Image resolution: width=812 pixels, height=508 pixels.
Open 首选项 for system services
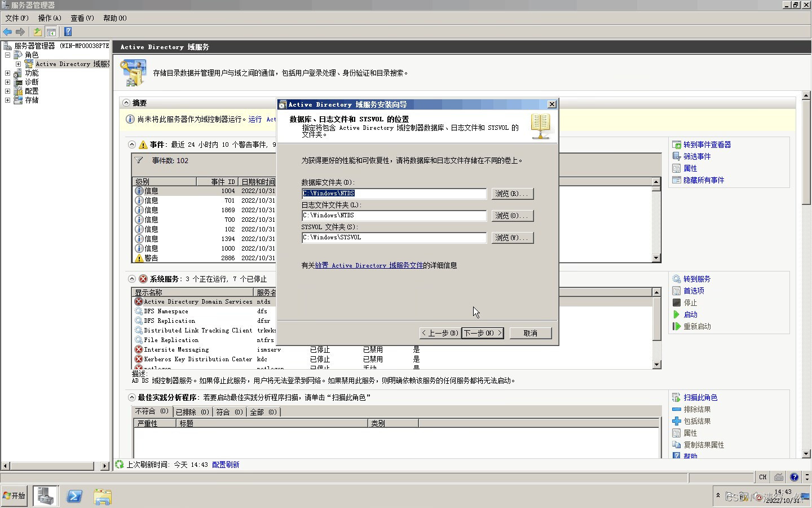click(694, 291)
